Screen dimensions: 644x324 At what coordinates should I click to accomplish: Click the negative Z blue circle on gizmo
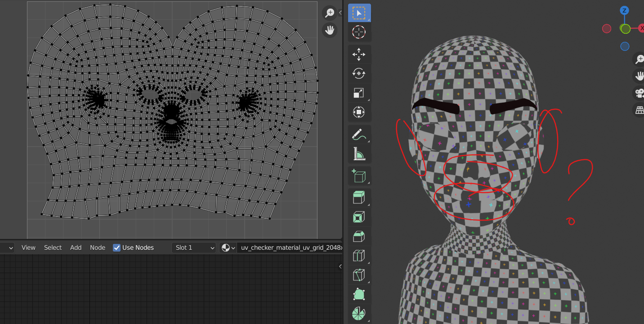625,46
